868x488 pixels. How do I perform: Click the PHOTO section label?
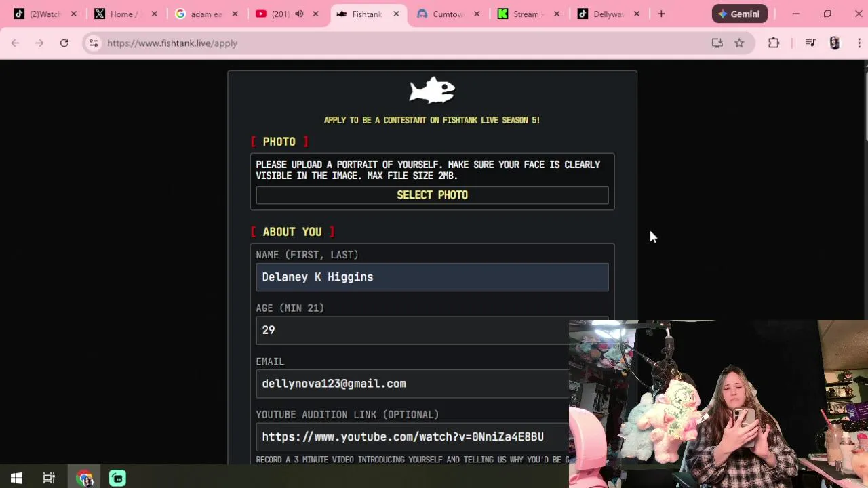click(x=279, y=142)
